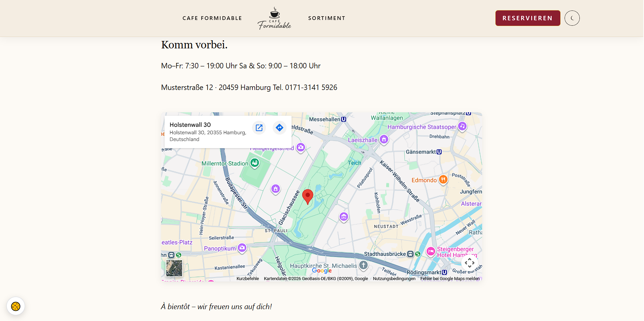
Task: Click the À bientôt closing text
Action: pyautogui.click(x=217, y=307)
